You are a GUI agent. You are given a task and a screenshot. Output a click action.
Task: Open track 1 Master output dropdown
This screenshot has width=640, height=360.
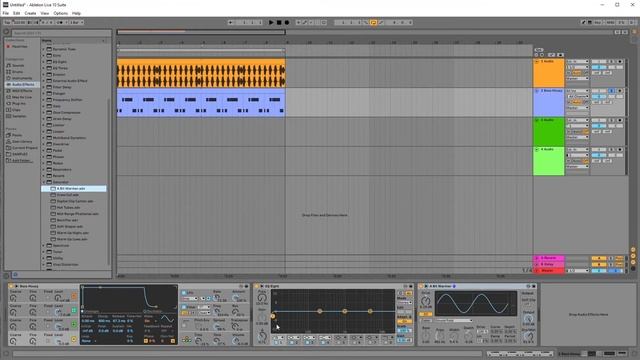point(578,78)
